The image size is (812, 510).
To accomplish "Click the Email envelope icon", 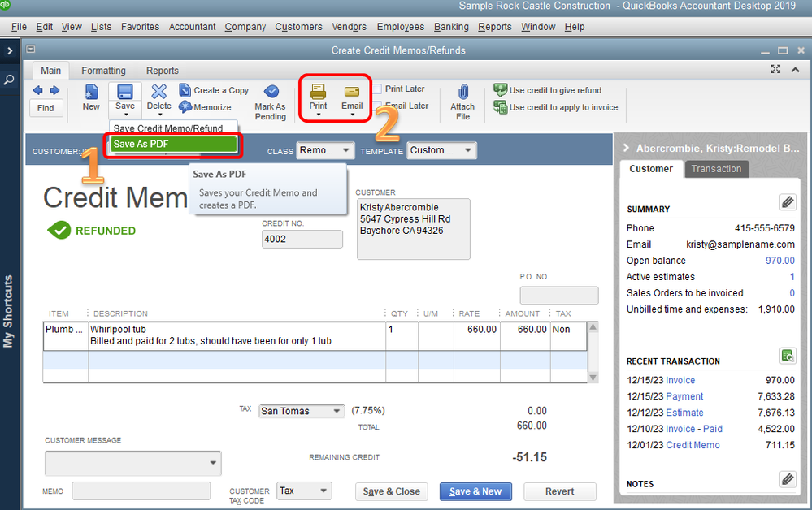I will pos(352,92).
